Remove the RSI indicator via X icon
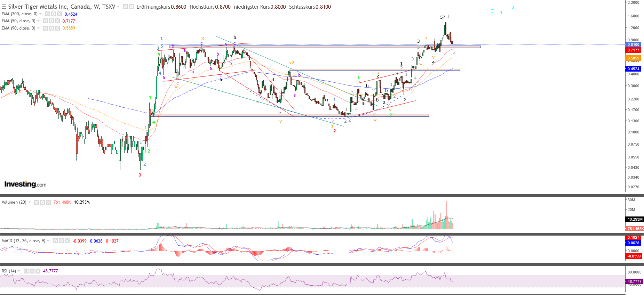 pyautogui.click(x=38, y=271)
